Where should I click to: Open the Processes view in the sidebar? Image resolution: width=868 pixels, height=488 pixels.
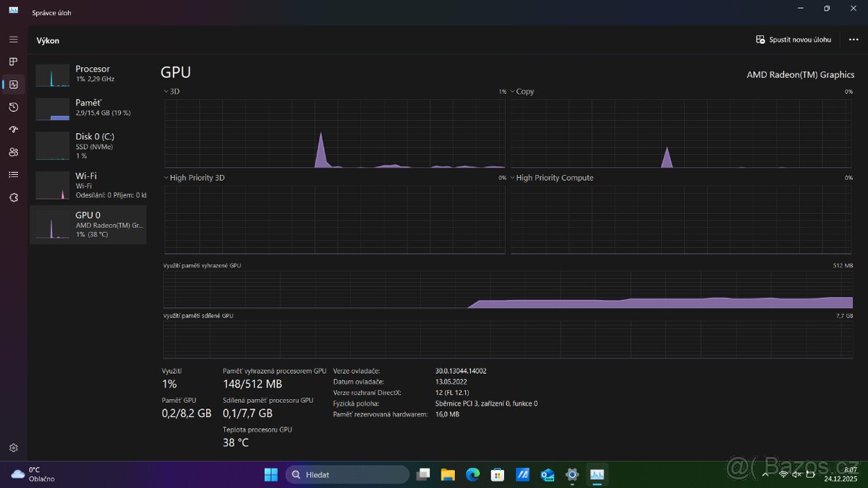13,61
